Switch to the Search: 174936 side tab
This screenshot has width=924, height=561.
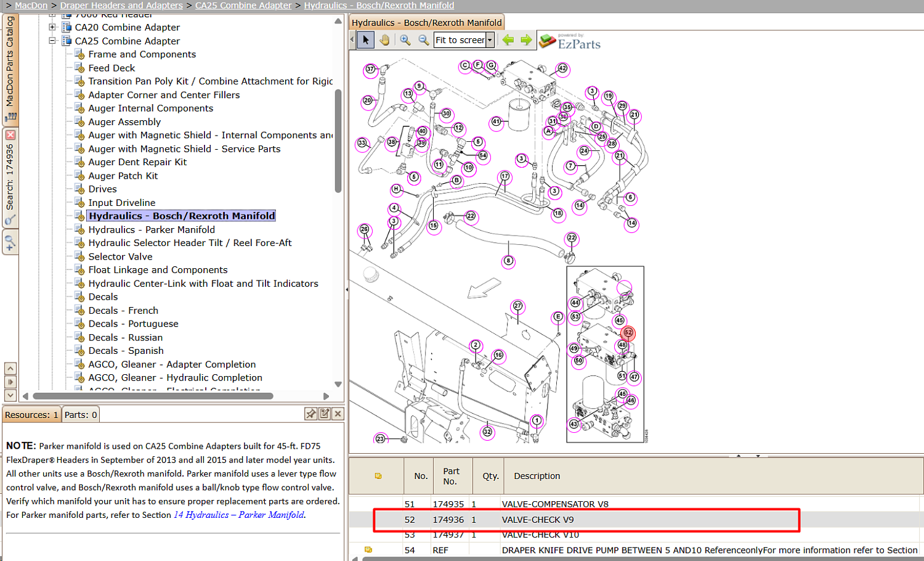coord(10,177)
